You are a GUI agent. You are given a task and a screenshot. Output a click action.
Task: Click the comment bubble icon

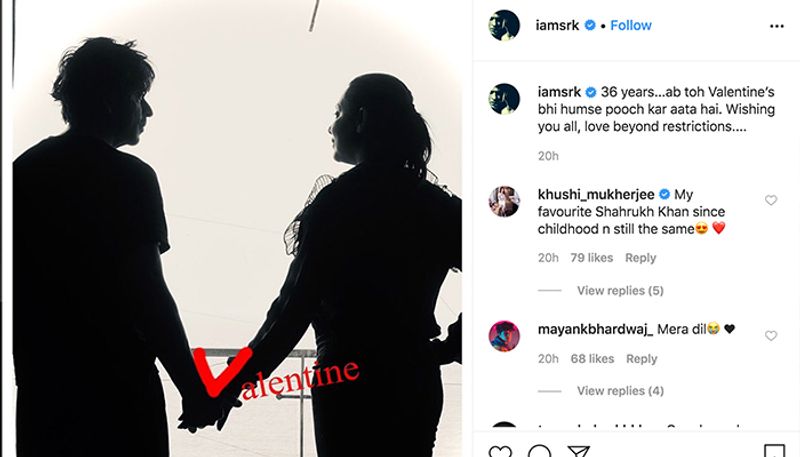(539, 451)
